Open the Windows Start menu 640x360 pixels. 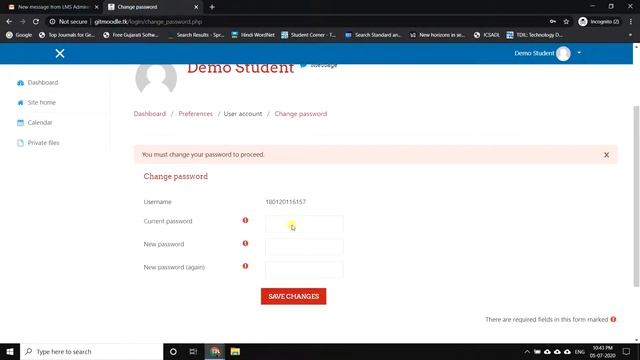click(10, 351)
